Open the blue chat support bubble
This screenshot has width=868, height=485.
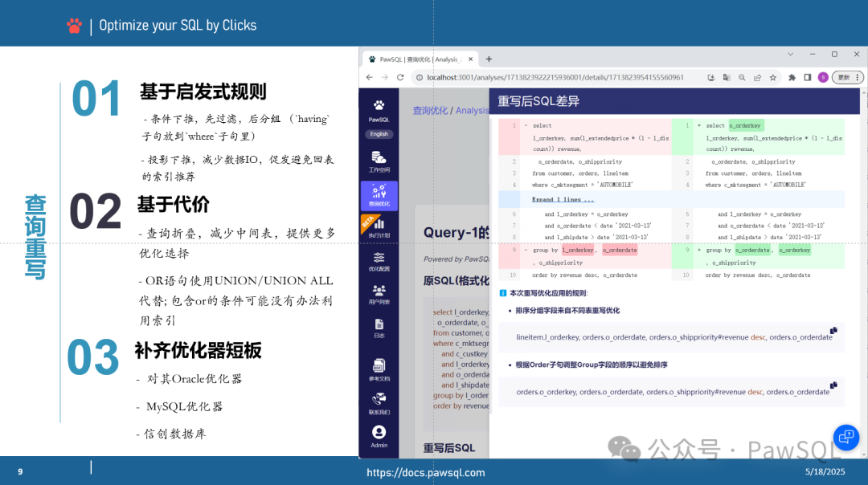pos(845,437)
